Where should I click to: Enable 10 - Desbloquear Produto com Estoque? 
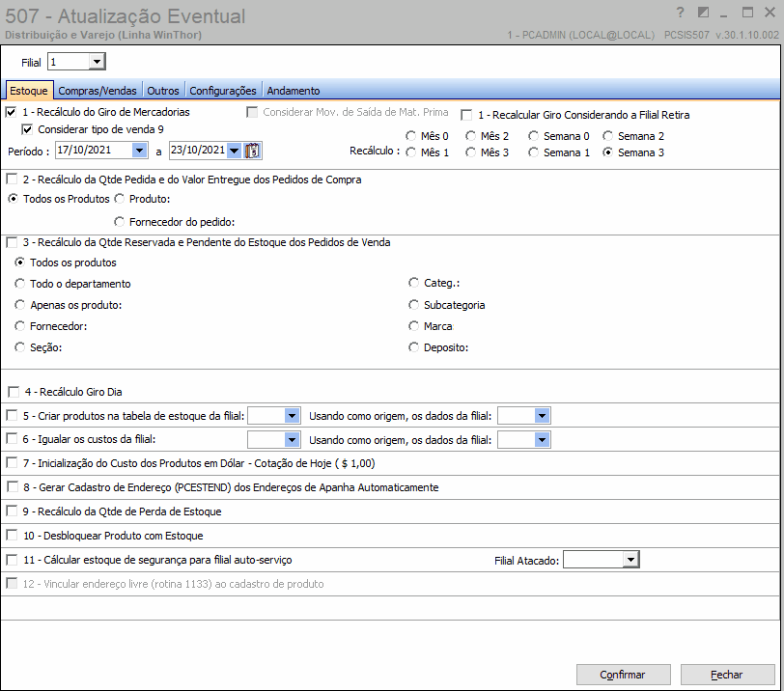(12, 535)
